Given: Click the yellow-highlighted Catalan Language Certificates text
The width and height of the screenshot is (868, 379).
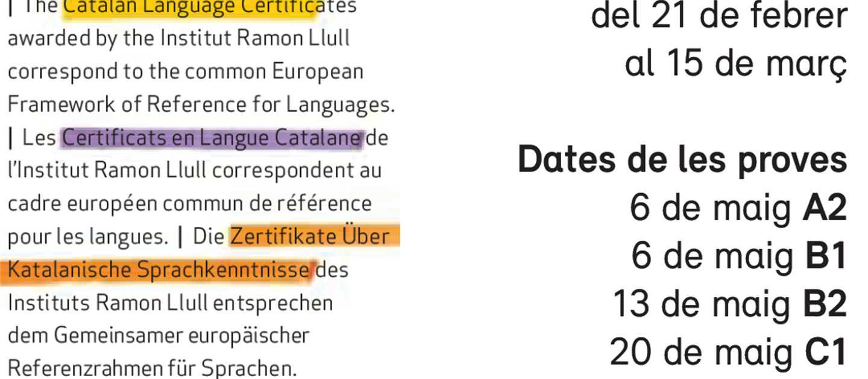Looking at the screenshot, I should [x=190, y=7].
